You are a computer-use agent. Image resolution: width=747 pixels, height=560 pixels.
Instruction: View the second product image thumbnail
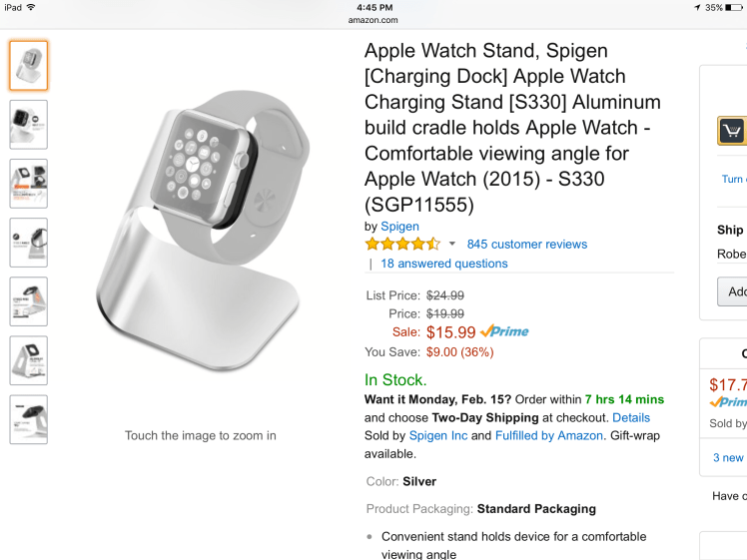point(28,125)
